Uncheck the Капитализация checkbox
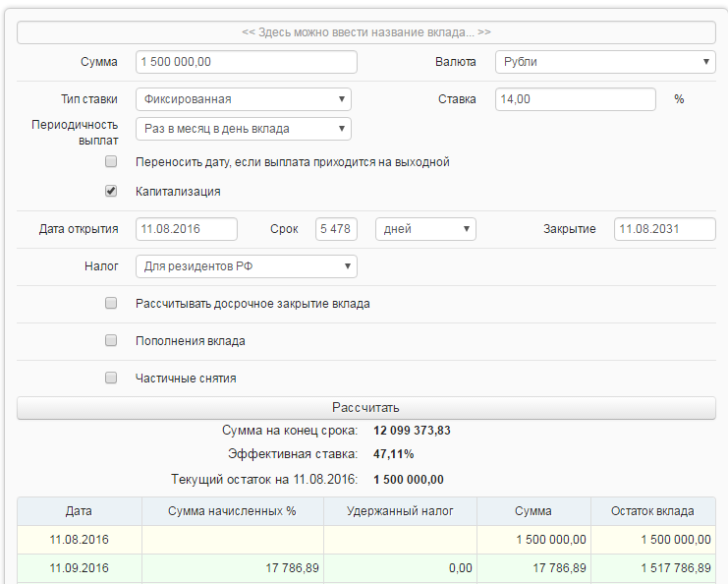This screenshot has height=584, width=728. click(111, 191)
